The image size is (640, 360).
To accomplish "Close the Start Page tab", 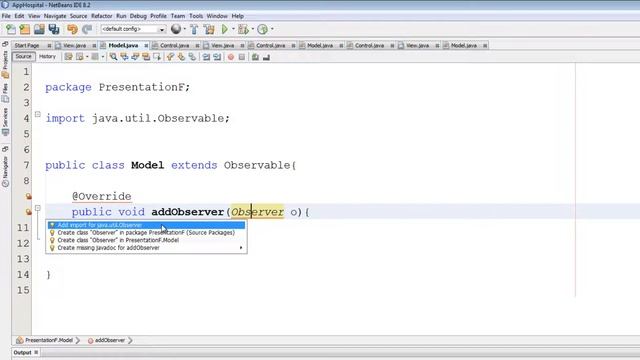I will tap(49, 46).
